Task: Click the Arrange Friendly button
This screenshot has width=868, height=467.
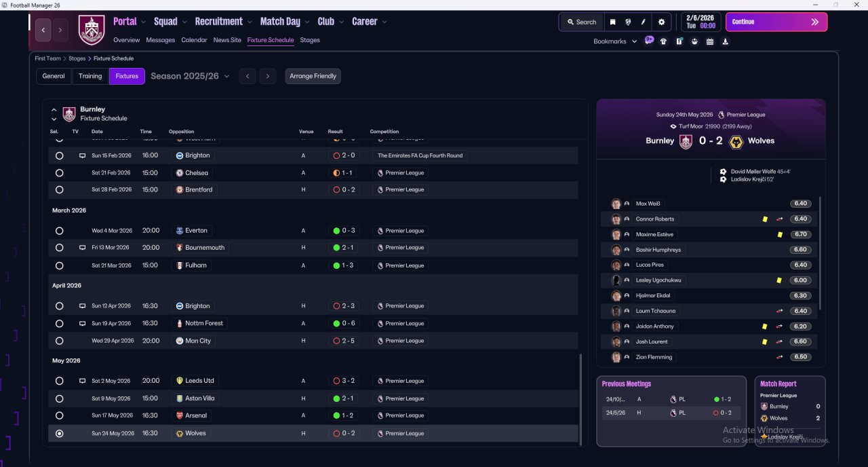Action: pyautogui.click(x=313, y=76)
